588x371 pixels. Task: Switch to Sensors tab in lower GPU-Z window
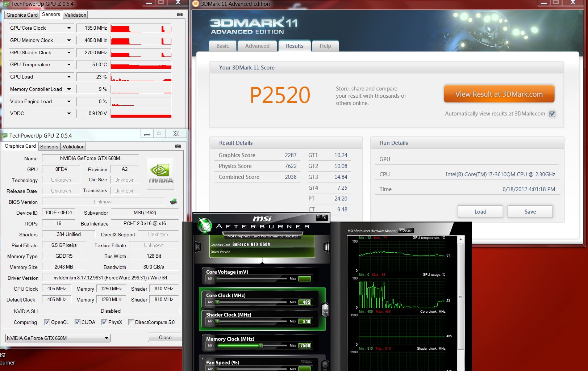49,147
